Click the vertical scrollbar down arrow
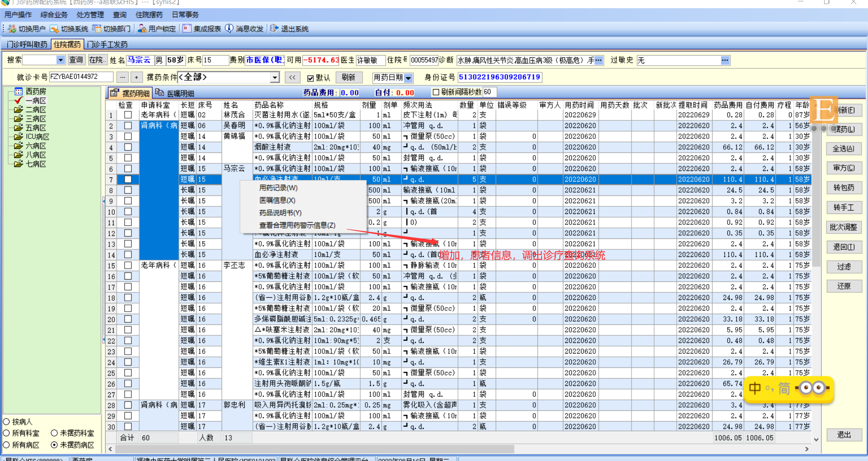 (x=816, y=439)
